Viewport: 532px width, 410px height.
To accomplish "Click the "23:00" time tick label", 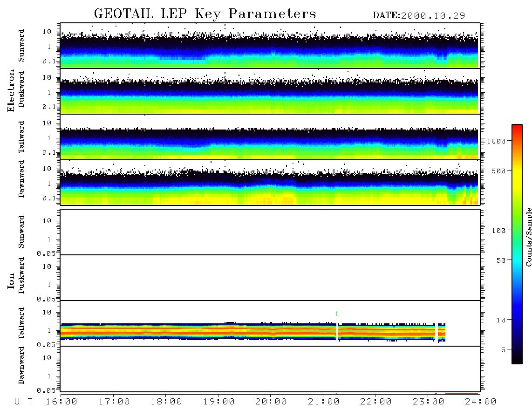I will [x=429, y=402].
